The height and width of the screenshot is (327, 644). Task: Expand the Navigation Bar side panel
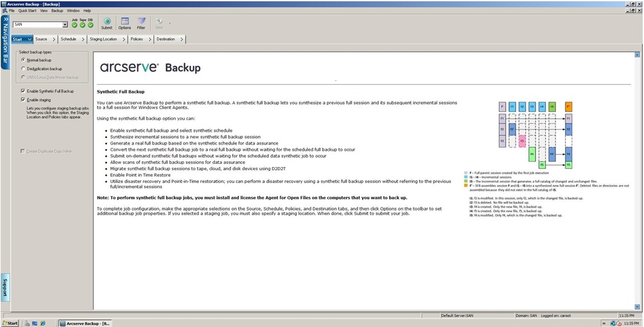(5, 42)
